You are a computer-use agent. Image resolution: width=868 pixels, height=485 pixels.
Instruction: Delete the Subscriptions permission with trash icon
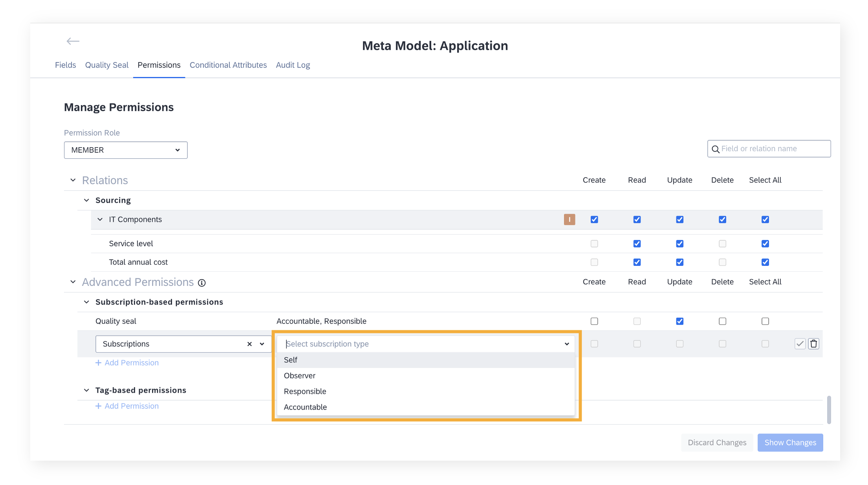coord(814,344)
